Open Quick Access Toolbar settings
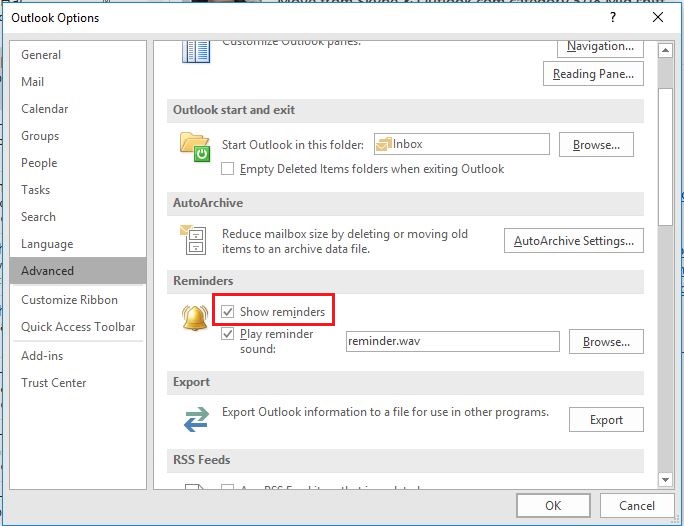 click(x=78, y=327)
